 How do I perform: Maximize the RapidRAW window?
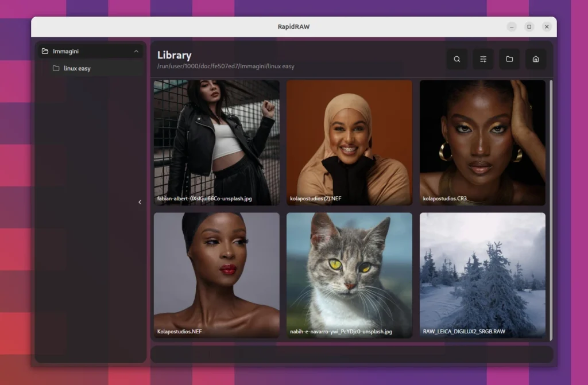pos(529,27)
